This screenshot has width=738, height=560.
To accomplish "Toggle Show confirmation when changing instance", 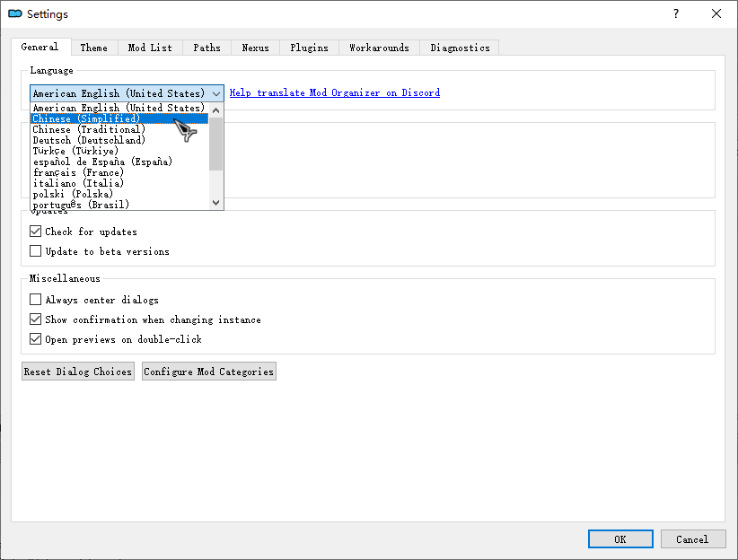I will coord(145,319).
